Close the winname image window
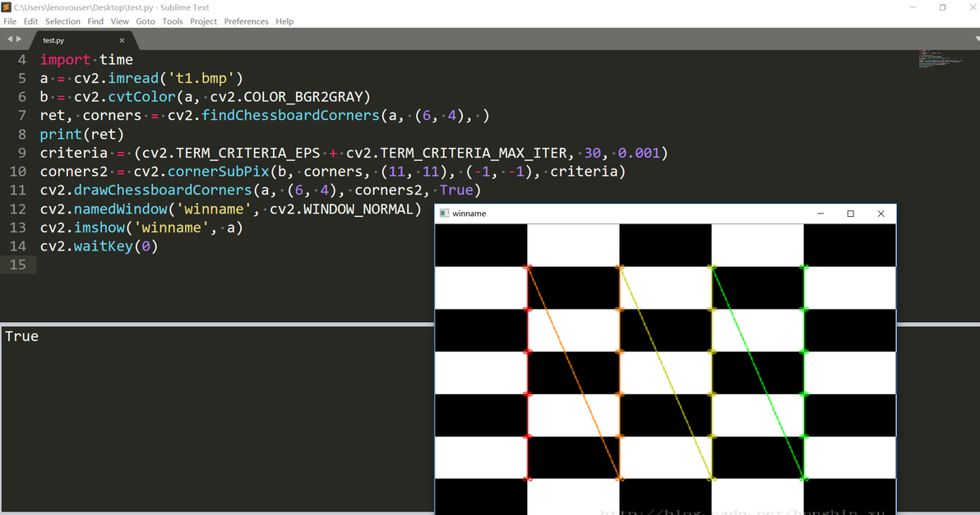 (881, 214)
